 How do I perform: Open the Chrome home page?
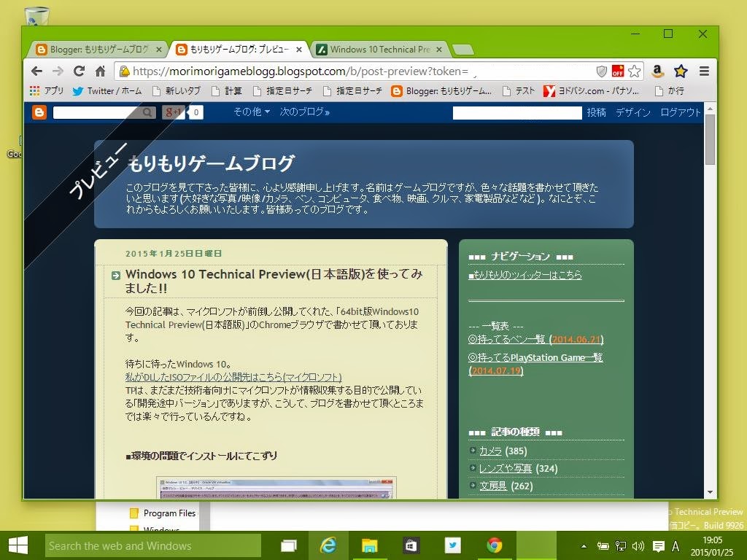[100, 71]
